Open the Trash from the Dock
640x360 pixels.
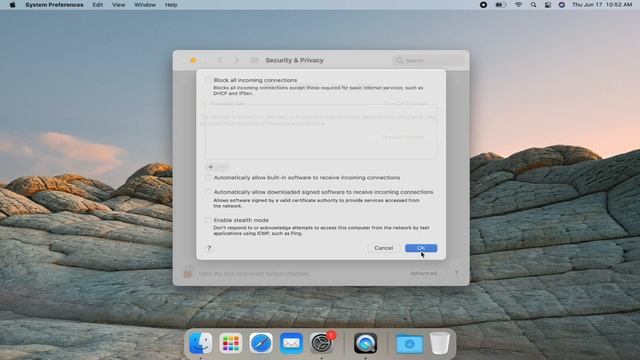click(x=440, y=343)
